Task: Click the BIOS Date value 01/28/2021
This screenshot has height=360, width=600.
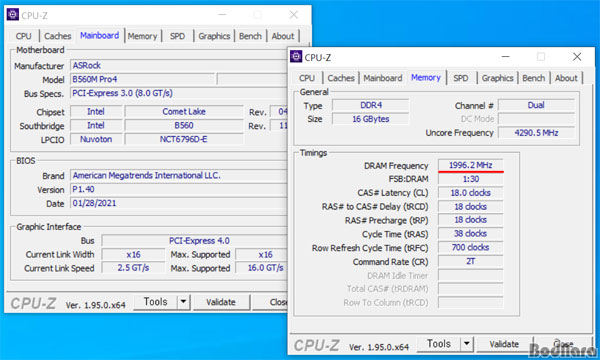Action: pyautogui.click(x=179, y=203)
